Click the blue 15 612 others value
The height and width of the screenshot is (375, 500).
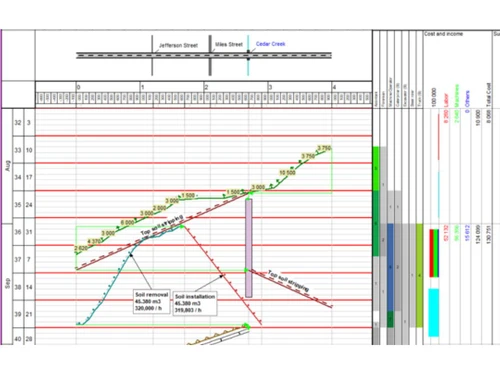click(467, 233)
